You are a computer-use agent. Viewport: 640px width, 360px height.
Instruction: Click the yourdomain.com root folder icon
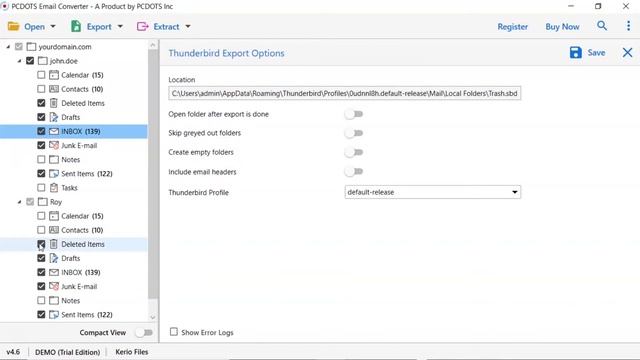(31, 47)
